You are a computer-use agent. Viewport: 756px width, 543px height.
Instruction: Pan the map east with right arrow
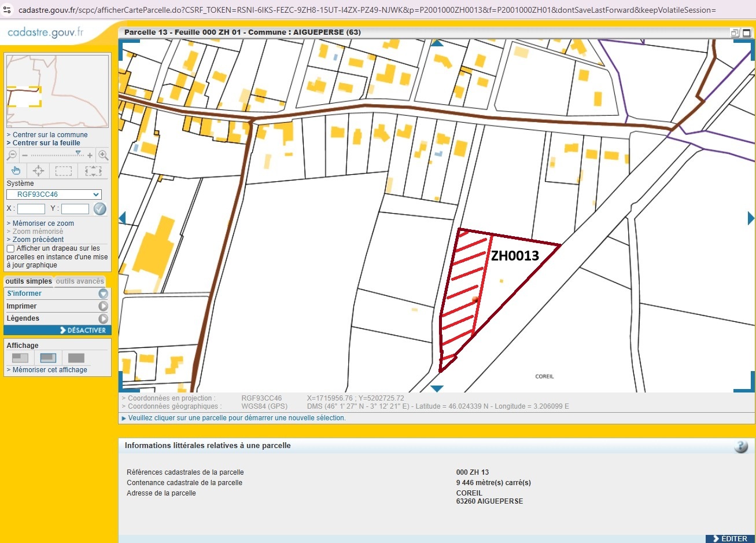pos(750,218)
